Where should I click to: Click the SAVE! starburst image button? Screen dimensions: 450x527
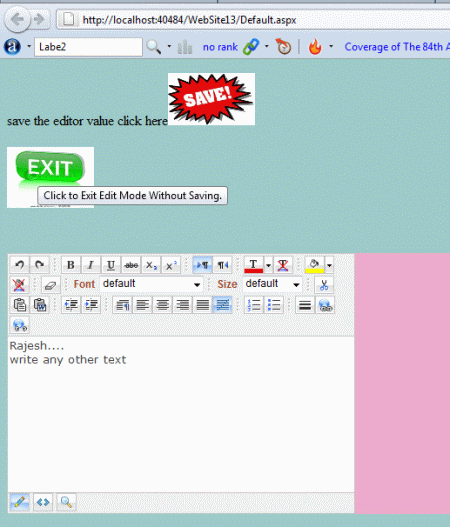tap(211, 99)
